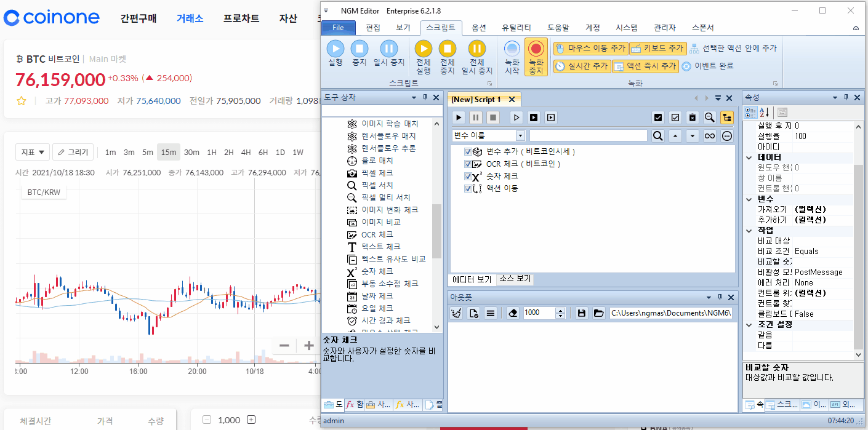This screenshot has width=868, height=430.
Task: Collapse the 데이터 property category
Action: [x=749, y=157]
